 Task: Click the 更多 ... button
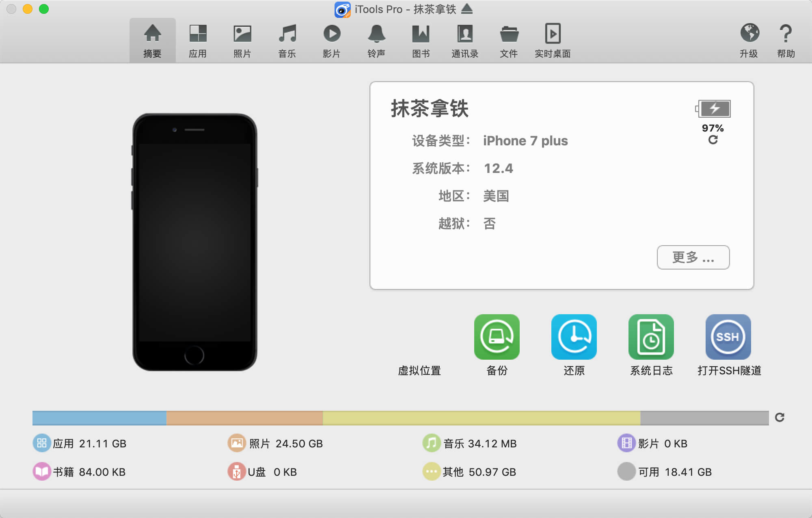(x=693, y=257)
